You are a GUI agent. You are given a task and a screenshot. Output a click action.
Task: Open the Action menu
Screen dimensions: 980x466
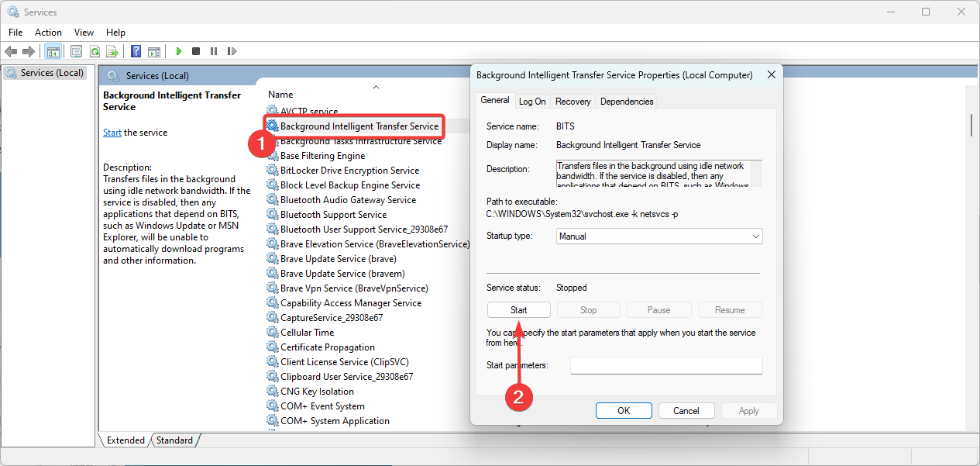48,32
